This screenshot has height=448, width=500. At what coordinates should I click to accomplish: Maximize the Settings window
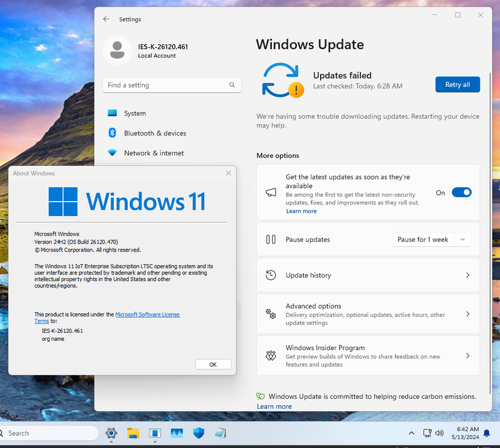[x=457, y=15]
